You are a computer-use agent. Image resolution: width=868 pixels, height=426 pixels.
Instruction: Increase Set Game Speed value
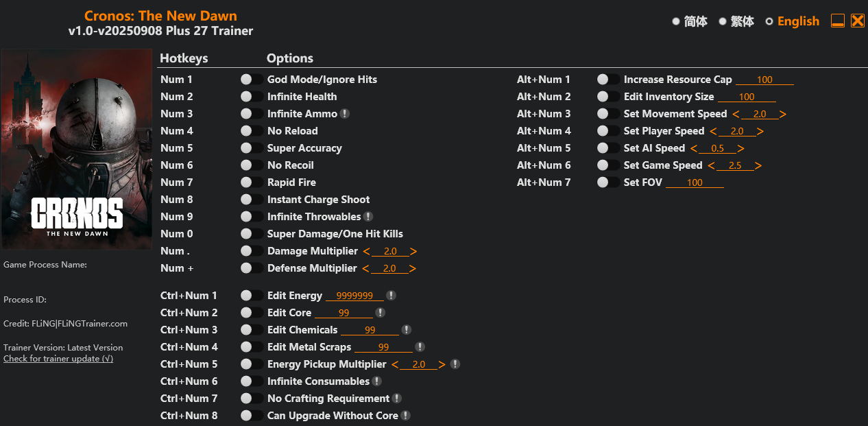[x=758, y=166]
